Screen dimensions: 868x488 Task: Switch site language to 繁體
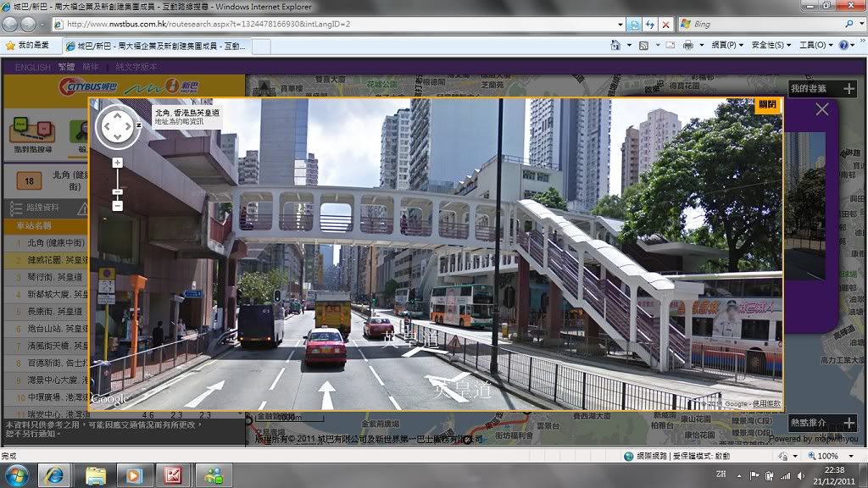[x=66, y=67]
